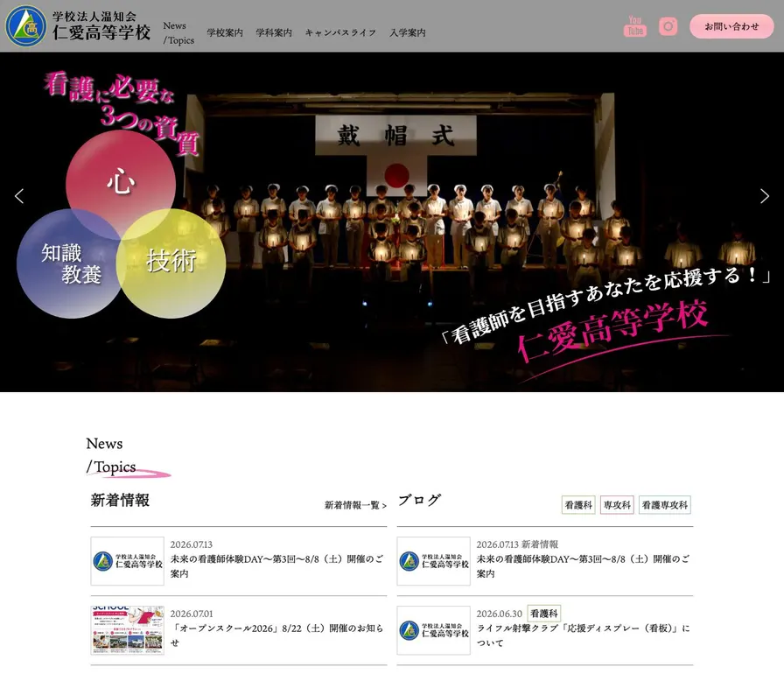The width and height of the screenshot is (784, 674).
Task: Filter blog by 専攻科 tag
Action: click(x=617, y=505)
